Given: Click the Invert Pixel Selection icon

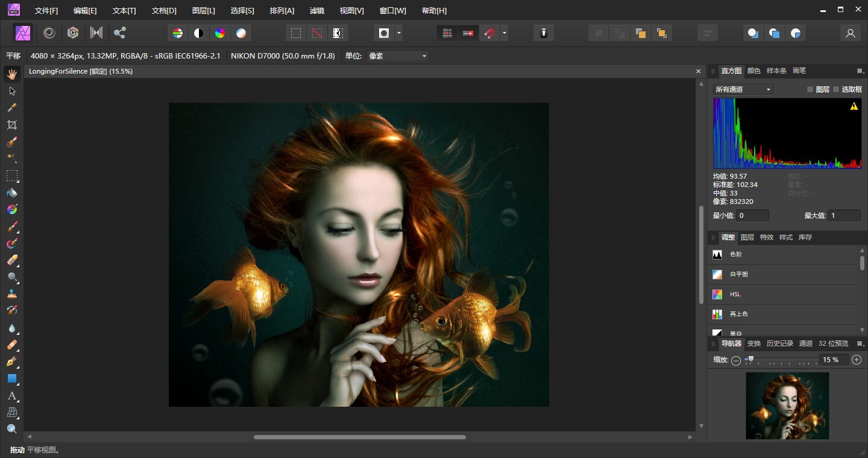Looking at the screenshot, I should (338, 33).
